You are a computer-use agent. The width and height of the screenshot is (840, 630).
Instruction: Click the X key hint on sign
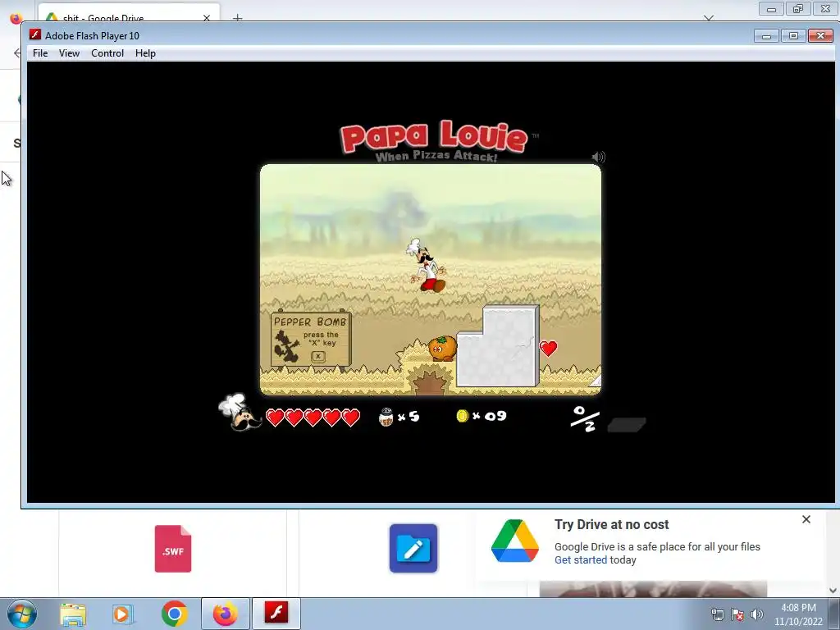pyautogui.click(x=318, y=356)
